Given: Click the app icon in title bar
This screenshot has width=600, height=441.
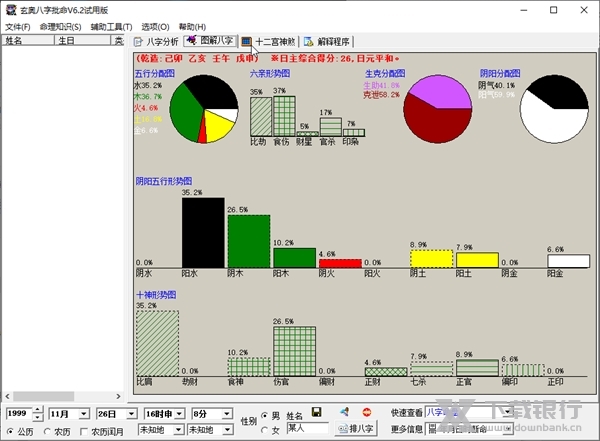Looking at the screenshot, I should (x=9, y=9).
